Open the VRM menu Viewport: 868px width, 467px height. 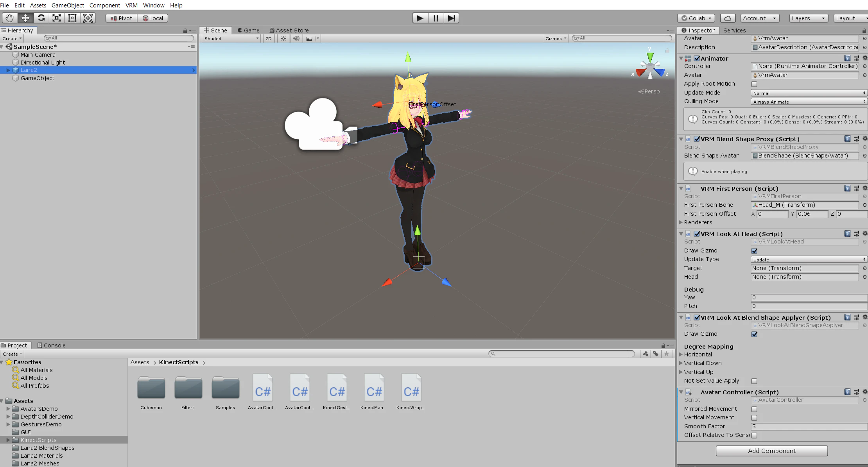(x=131, y=5)
